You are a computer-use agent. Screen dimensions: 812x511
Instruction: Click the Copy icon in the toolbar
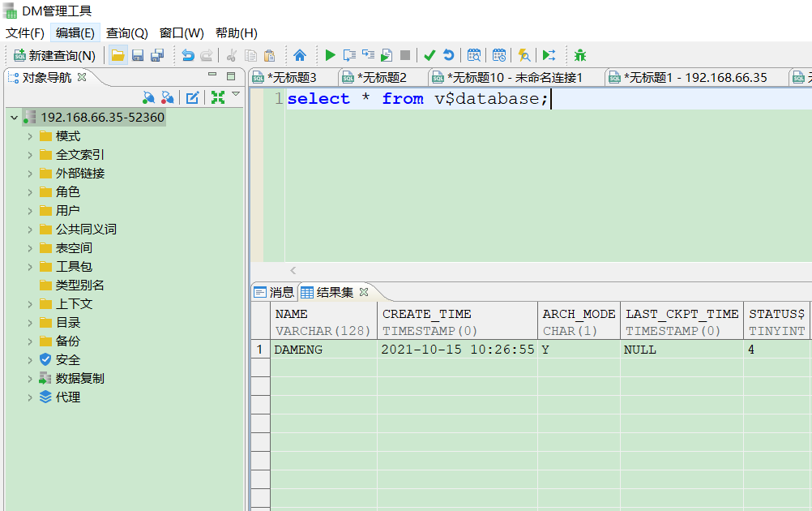pos(250,55)
